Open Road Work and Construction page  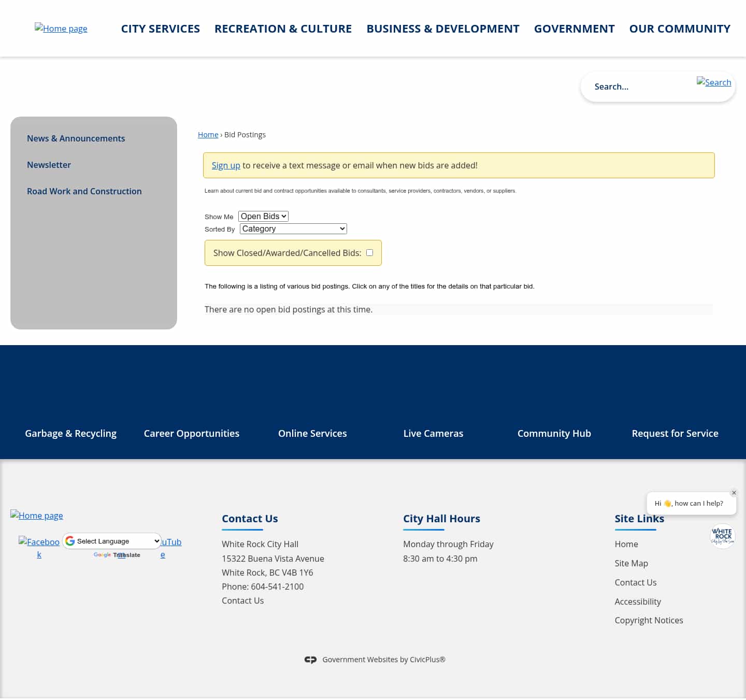click(84, 191)
